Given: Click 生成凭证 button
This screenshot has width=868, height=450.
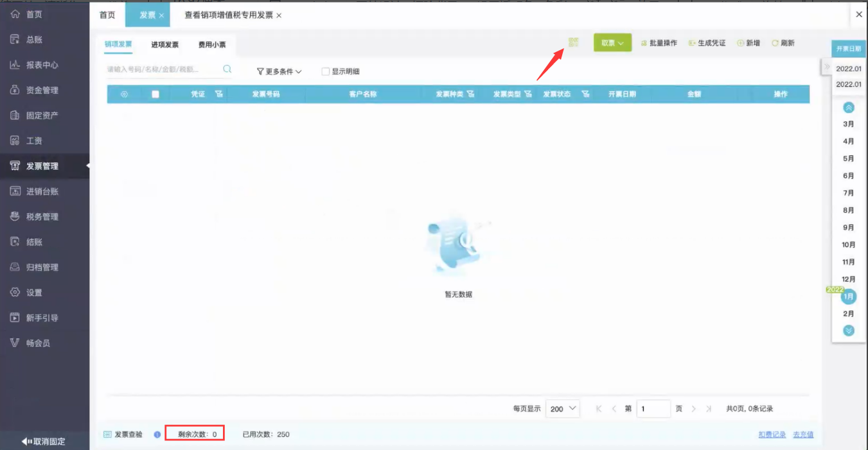Looking at the screenshot, I should [x=707, y=43].
